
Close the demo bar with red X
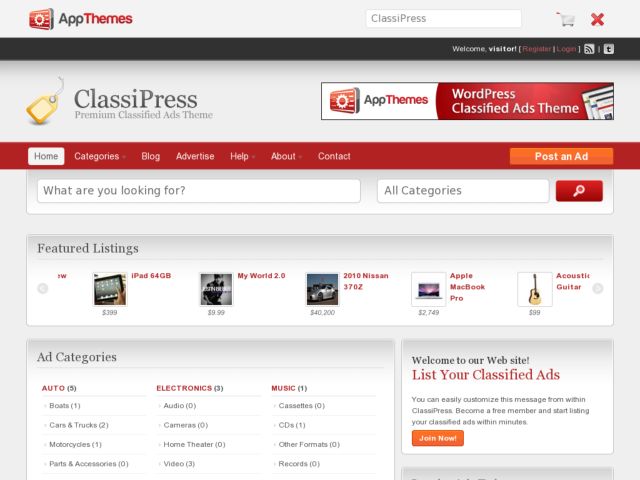coord(597,19)
